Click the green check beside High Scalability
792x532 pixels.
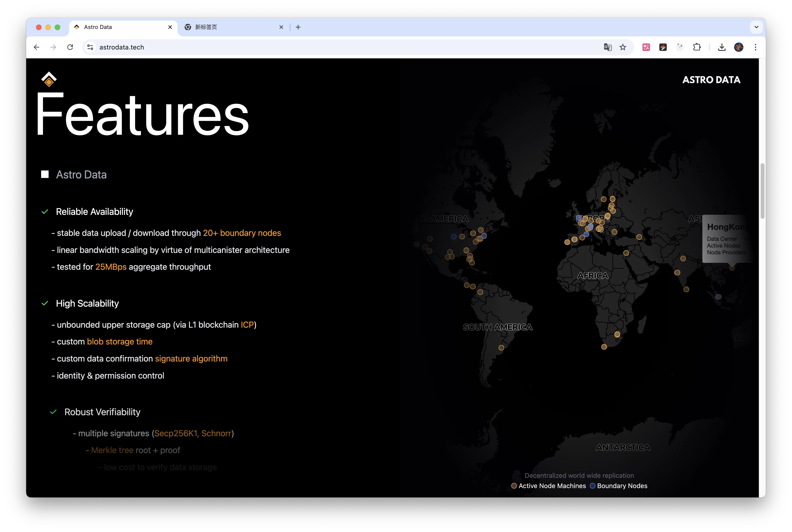coord(45,303)
